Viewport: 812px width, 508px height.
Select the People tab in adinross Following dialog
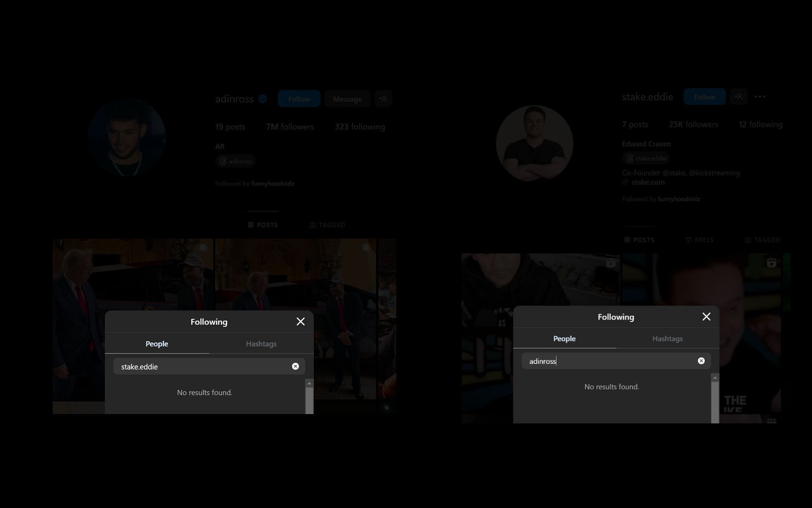pyautogui.click(x=156, y=344)
